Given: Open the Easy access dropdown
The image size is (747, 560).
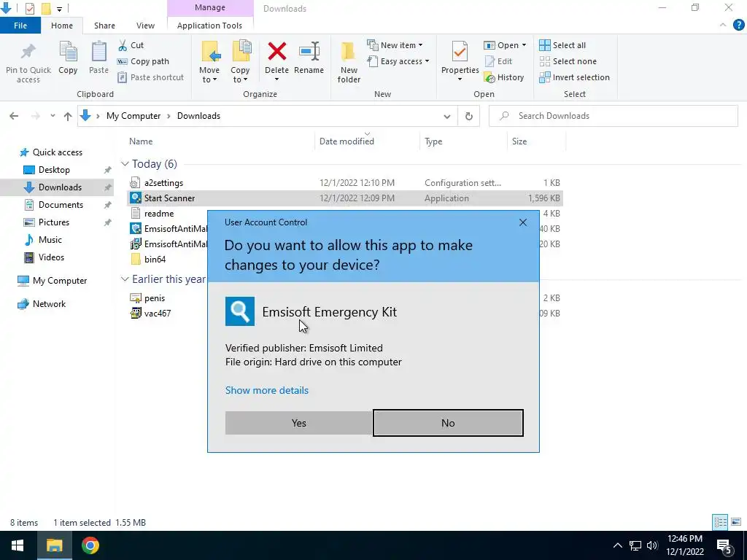Looking at the screenshot, I should click(399, 61).
